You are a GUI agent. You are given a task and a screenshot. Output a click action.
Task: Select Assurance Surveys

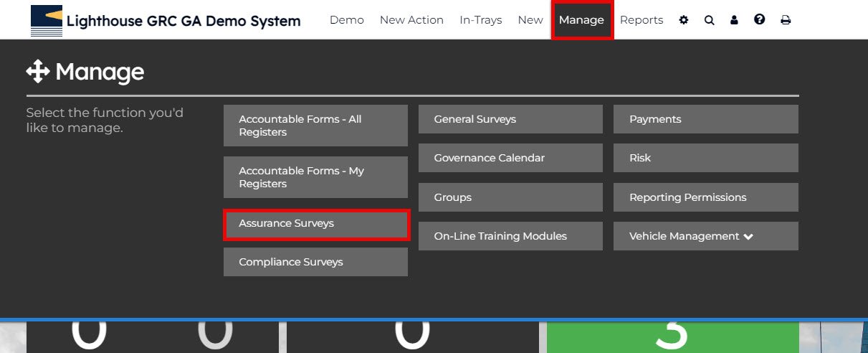pos(315,224)
